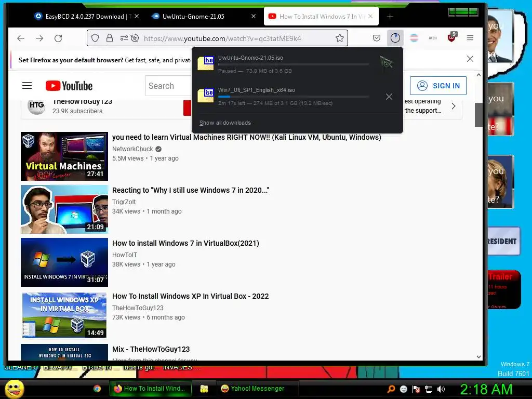532x399 pixels.
Task: Go forward with the browser forward arrow
Action: pyautogui.click(x=39, y=38)
